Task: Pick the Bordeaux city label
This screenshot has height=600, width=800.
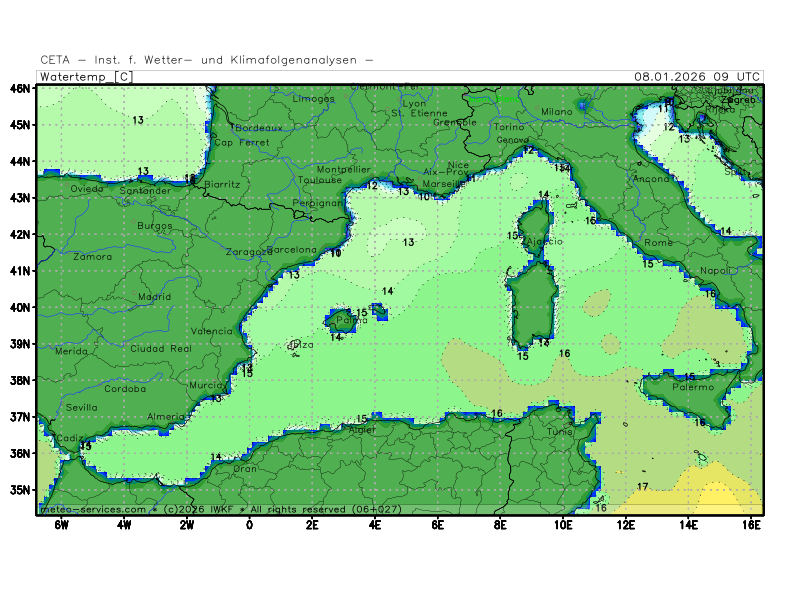Action: 259,128
